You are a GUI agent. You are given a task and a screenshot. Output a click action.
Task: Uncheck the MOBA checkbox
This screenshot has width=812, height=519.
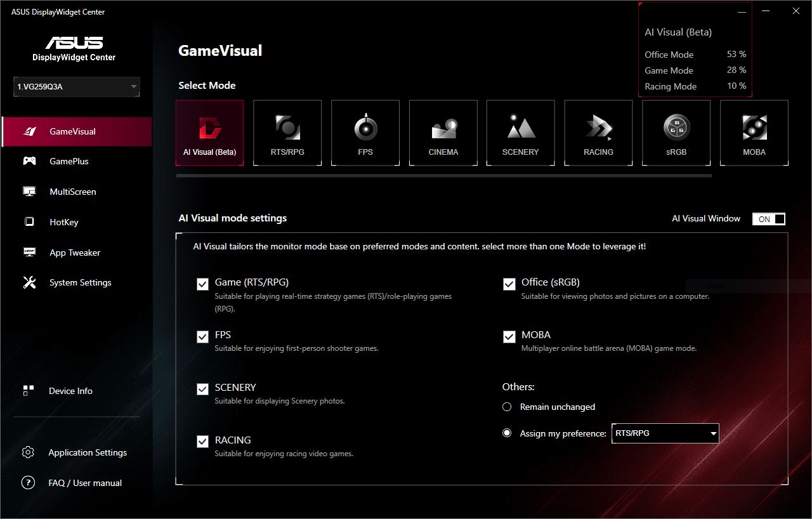pos(509,337)
